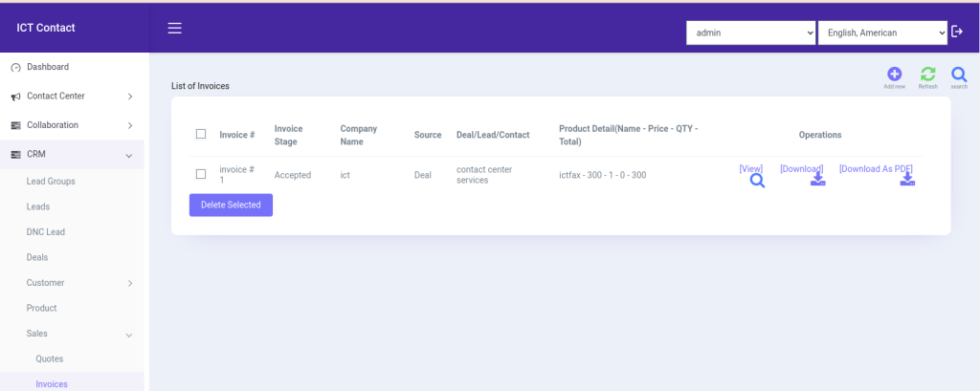Image resolution: width=980 pixels, height=391 pixels.
Task: Expand the Contact Center sidebar menu
Action: pyautogui.click(x=72, y=97)
